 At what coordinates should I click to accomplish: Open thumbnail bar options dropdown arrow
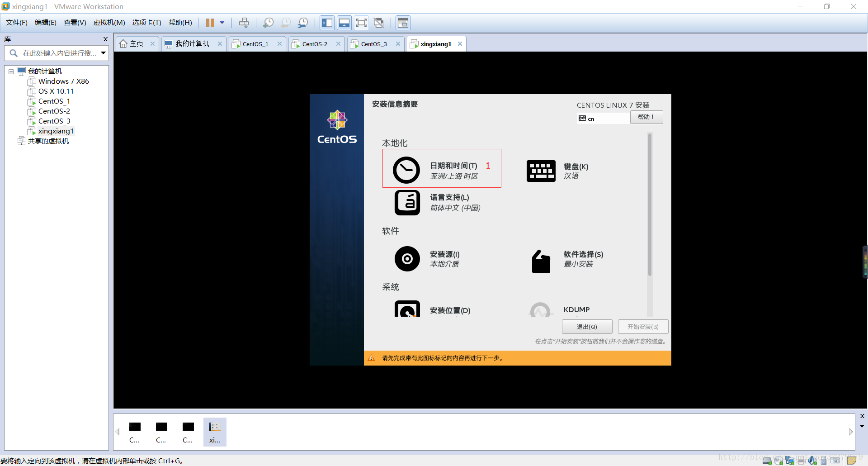click(x=862, y=426)
